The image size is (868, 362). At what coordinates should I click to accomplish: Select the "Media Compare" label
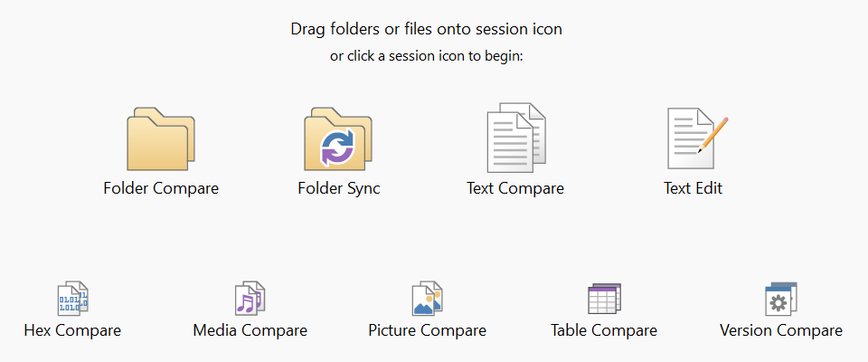pos(250,330)
